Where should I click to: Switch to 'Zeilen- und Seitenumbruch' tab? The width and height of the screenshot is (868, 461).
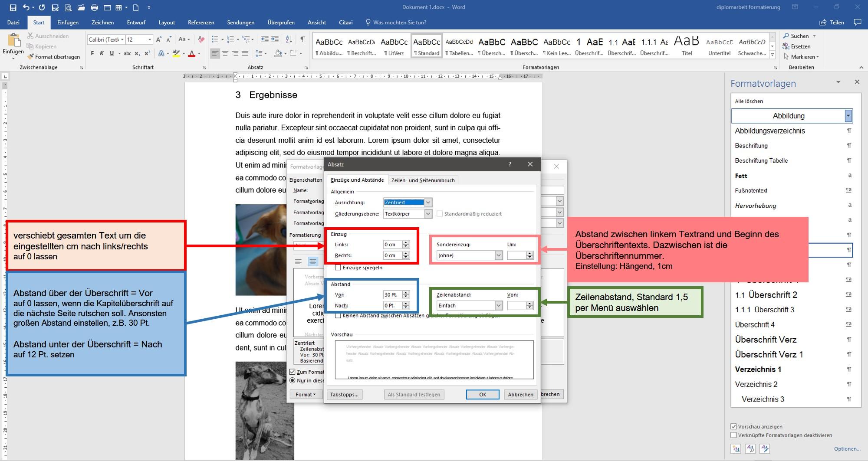click(423, 180)
